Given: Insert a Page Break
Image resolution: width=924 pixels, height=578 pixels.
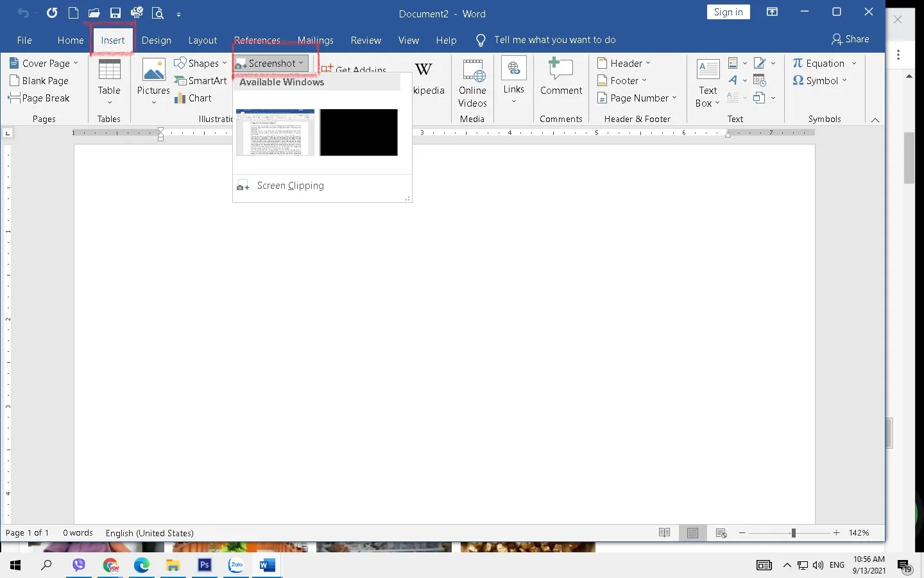Looking at the screenshot, I should [x=39, y=98].
